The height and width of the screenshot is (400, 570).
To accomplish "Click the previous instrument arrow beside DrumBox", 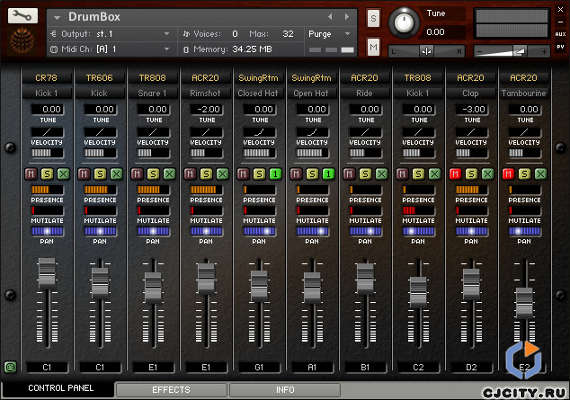I will [330, 17].
